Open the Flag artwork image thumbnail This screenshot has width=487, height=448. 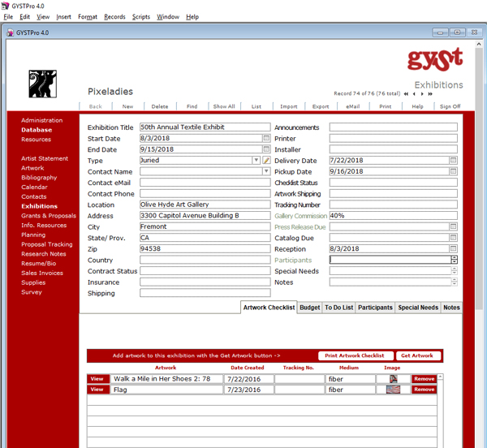pyautogui.click(x=394, y=390)
